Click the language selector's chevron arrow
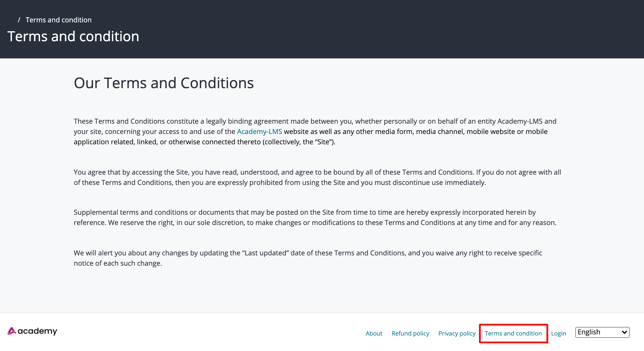 tap(624, 332)
